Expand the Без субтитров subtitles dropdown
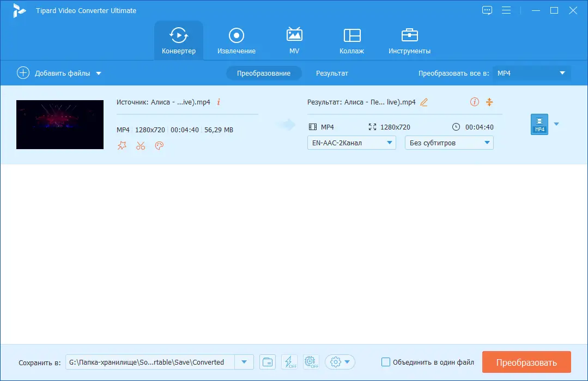Screen dimensions: 588x381 pos(448,143)
